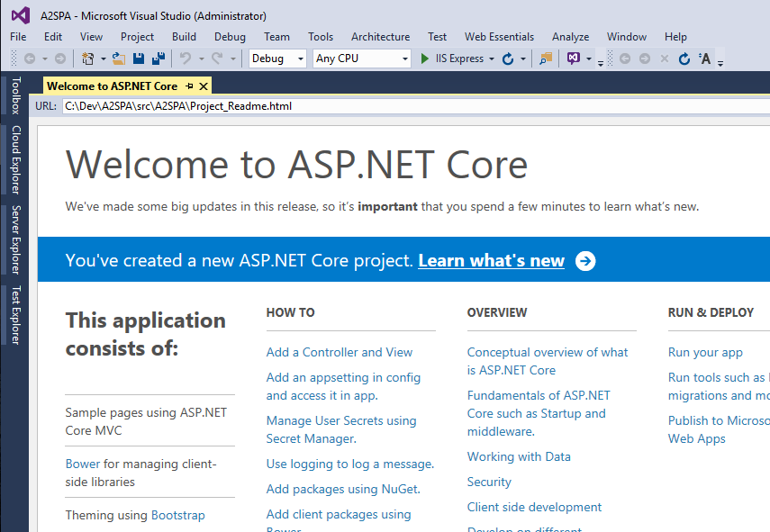
Task: Close the Welcome to ASP.NET Core tab
Action: [x=204, y=86]
